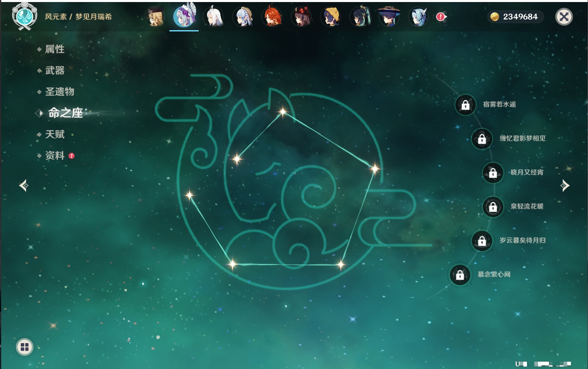Click the Mora coin balance 2349684
588x369 pixels.
tap(515, 17)
